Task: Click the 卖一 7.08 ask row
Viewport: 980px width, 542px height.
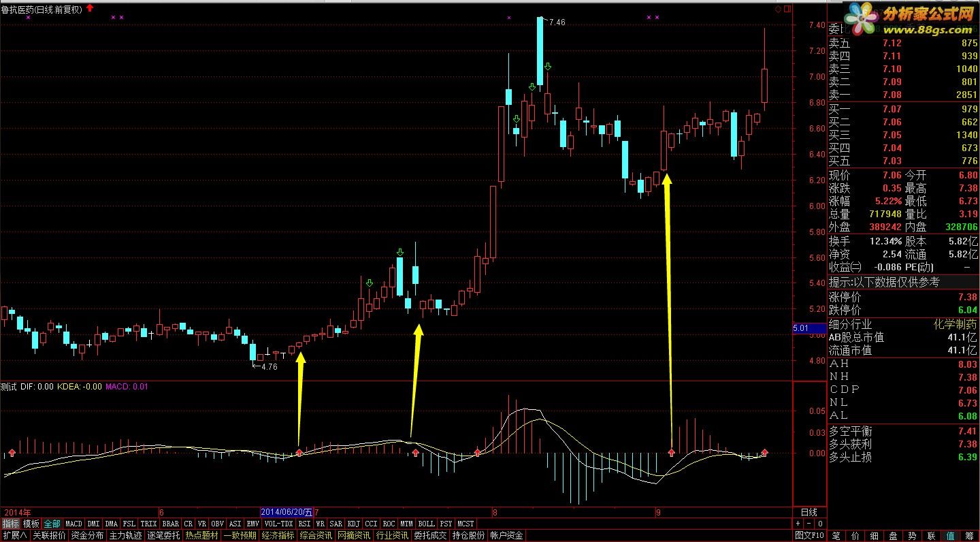Action: [903, 95]
